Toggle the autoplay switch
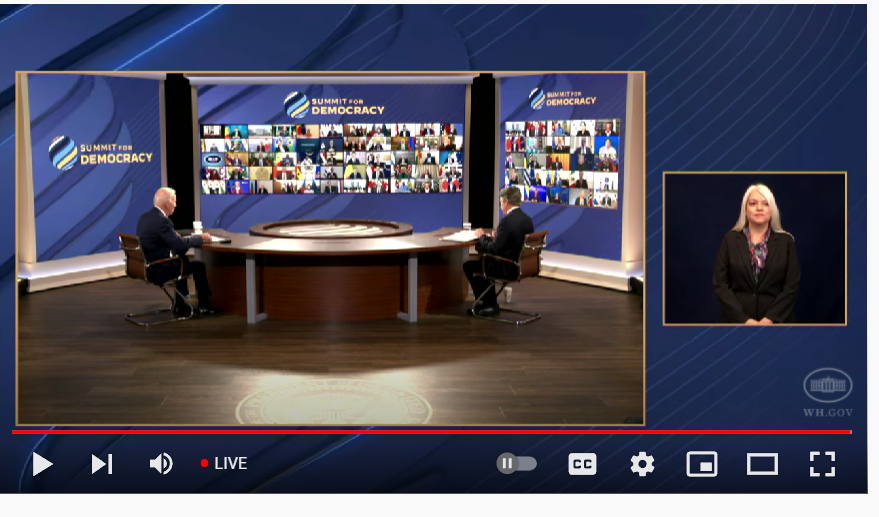 (516, 464)
